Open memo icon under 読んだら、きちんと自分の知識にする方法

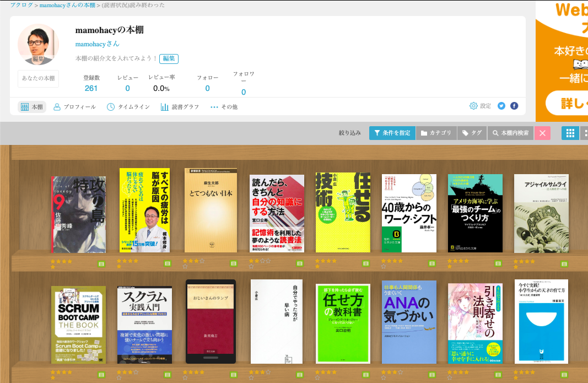(x=300, y=264)
